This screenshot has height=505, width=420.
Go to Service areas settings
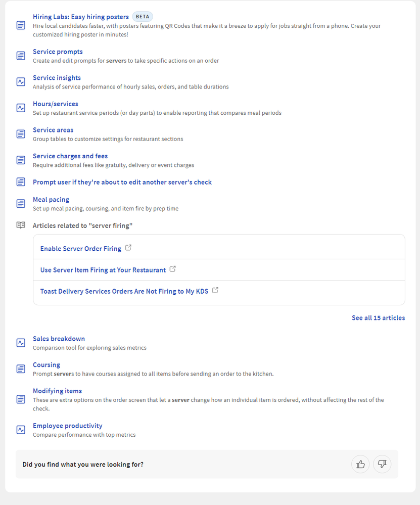click(53, 130)
